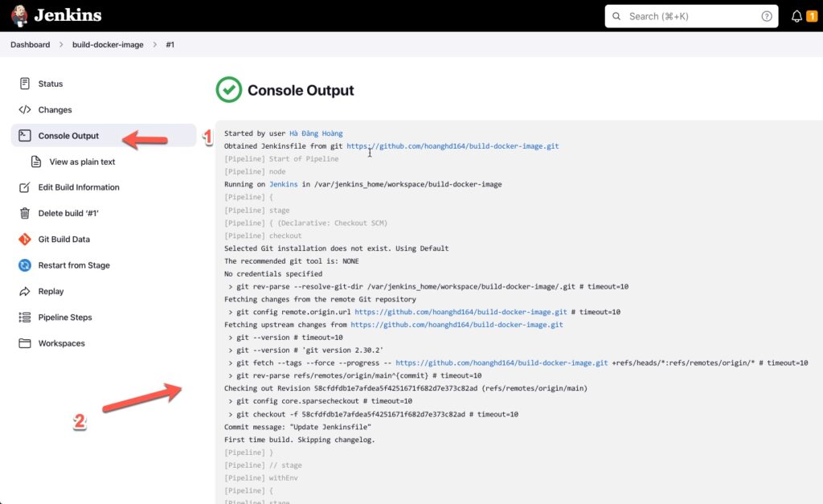
Task: Click the Edit Build Information pencil icon
Action: 25,187
